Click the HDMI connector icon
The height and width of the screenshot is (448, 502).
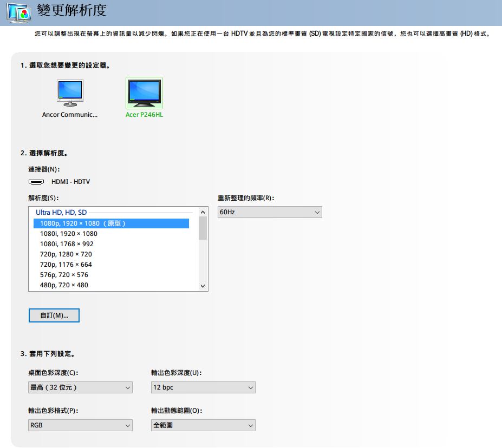(36, 182)
